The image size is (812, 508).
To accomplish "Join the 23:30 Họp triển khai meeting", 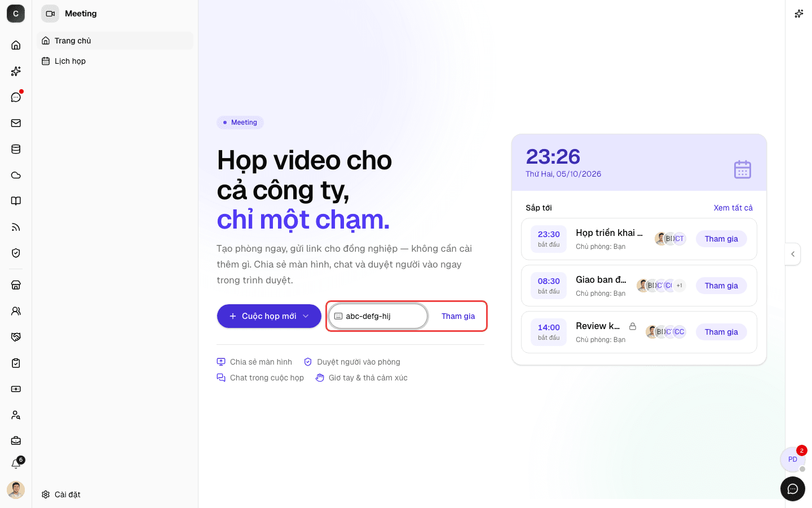I will coord(721,239).
